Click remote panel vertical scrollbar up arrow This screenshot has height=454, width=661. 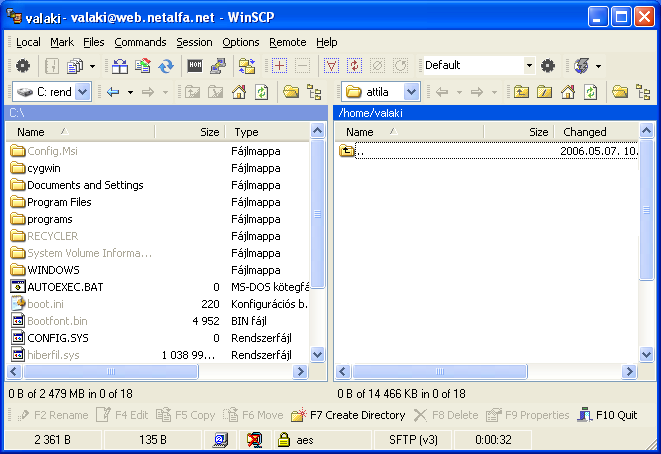coord(646,131)
